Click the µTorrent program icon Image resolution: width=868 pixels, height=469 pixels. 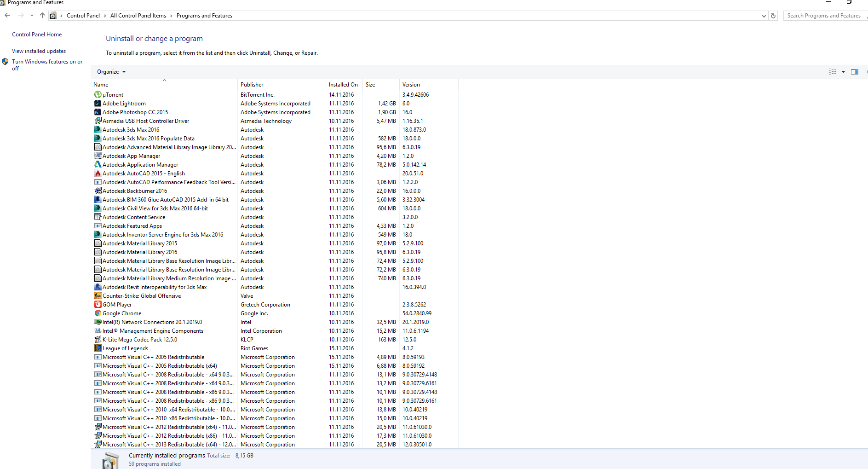pos(98,95)
